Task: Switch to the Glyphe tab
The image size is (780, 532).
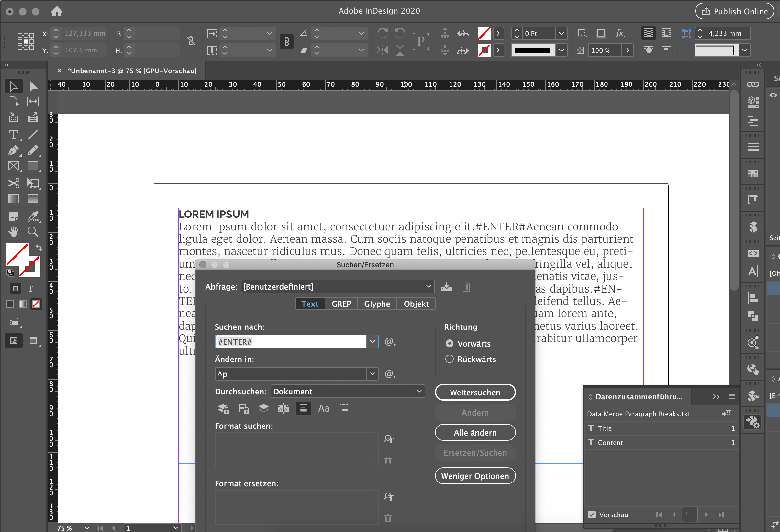Action: (377, 304)
